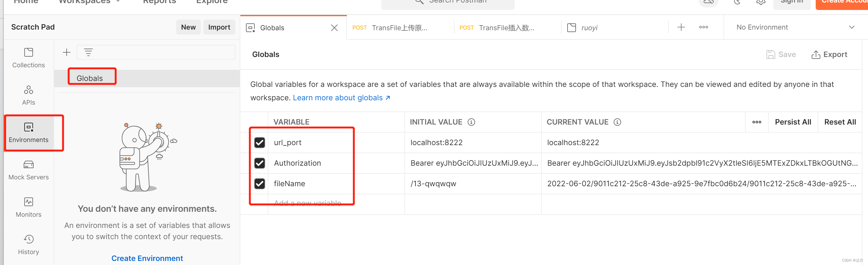868x265 pixels.
Task: Switch to the Globals tab
Action: [x=294, y=28]
